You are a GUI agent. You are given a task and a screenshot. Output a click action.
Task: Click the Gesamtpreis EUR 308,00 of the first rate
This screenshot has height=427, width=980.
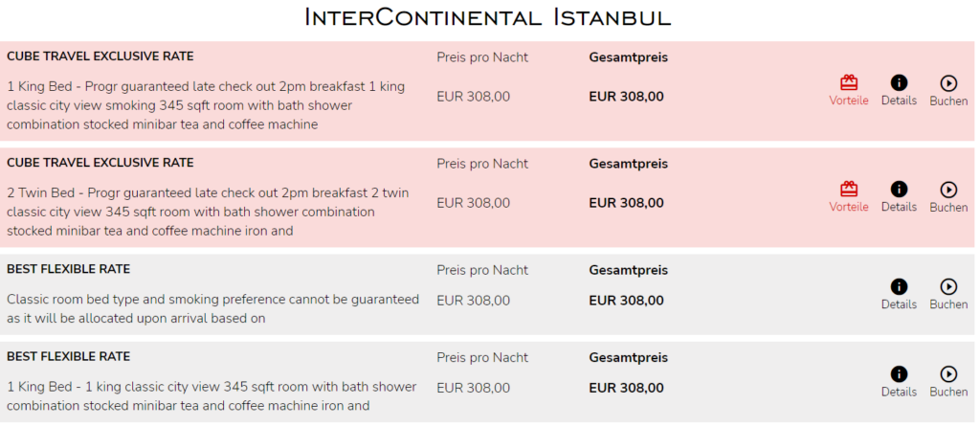[x=626, y=97]
